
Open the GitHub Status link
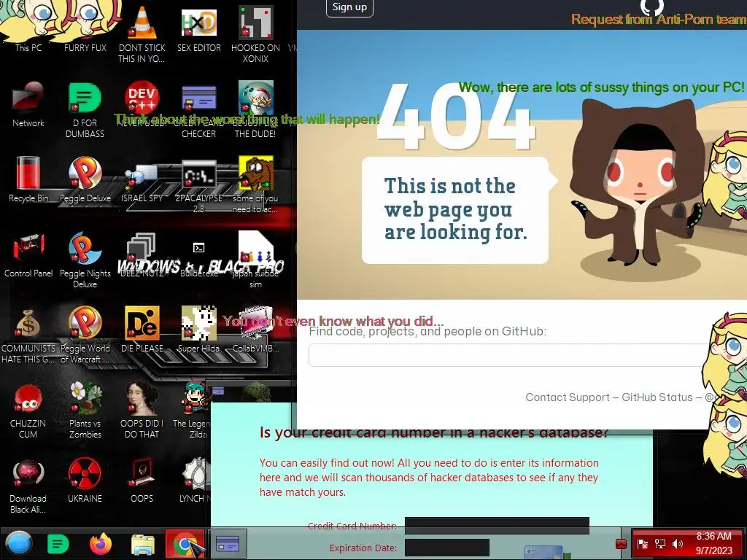coord(657,397)
